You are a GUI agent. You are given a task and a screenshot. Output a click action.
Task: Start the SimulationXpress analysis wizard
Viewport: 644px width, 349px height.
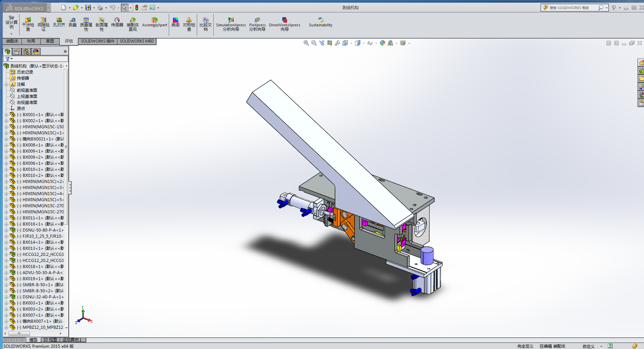point(231,24)
